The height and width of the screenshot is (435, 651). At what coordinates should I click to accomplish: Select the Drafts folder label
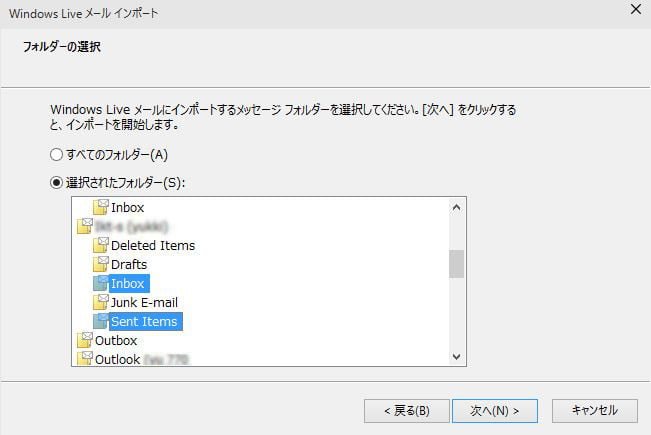tap(129, 264)
